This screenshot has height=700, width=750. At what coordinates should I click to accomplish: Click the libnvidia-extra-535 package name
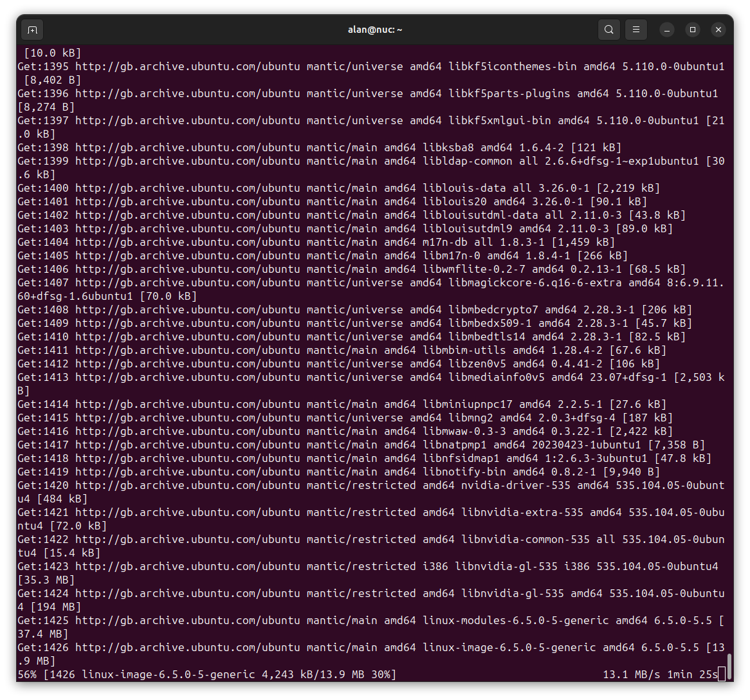(522, 512)
